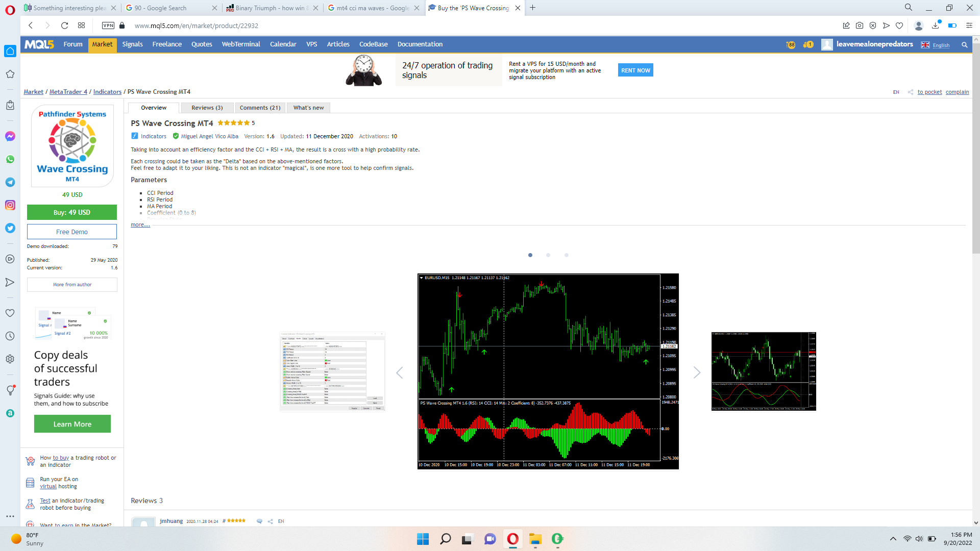
Task: Open Telegram in the sidebar
Action: point(10,182)
